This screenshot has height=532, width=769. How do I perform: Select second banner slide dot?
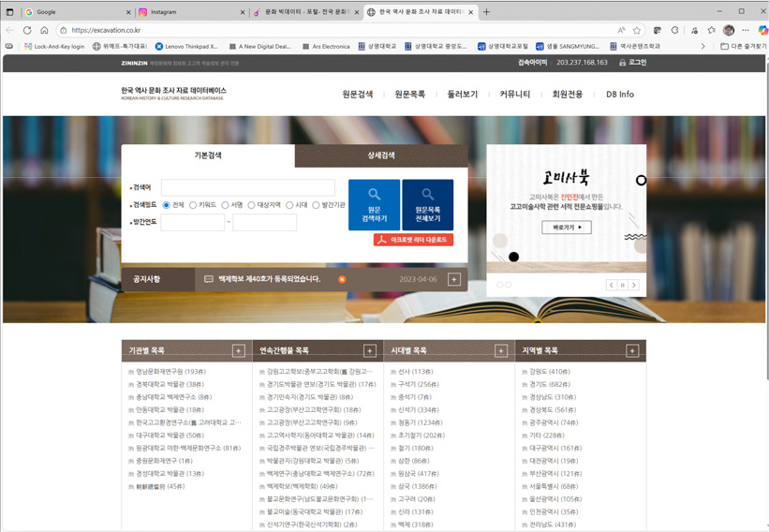508,285
